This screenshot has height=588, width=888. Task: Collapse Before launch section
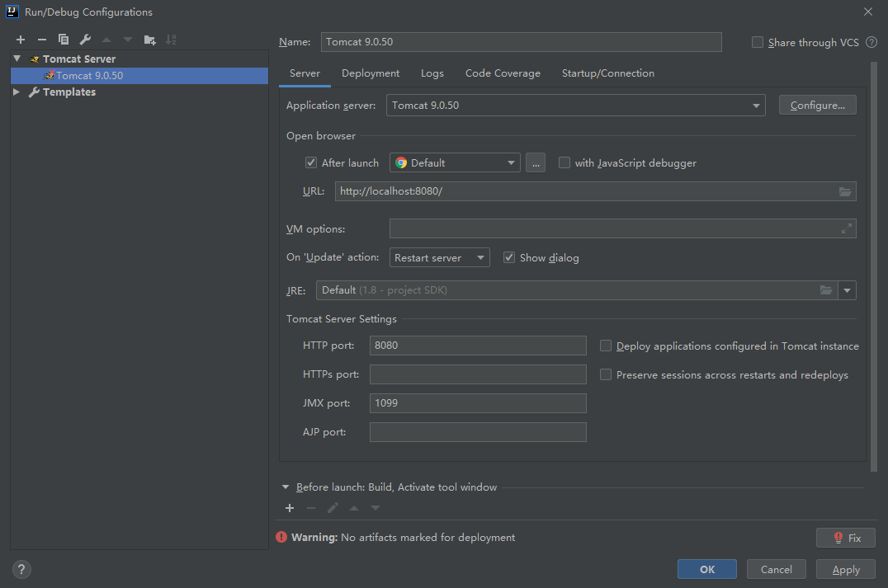pyautogui.click(x=286, y=487)
